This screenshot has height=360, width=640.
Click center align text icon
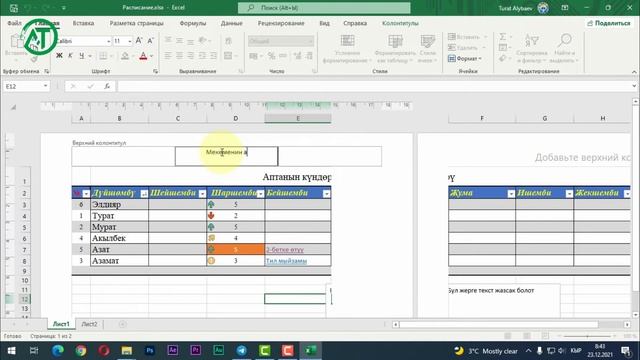179,56
